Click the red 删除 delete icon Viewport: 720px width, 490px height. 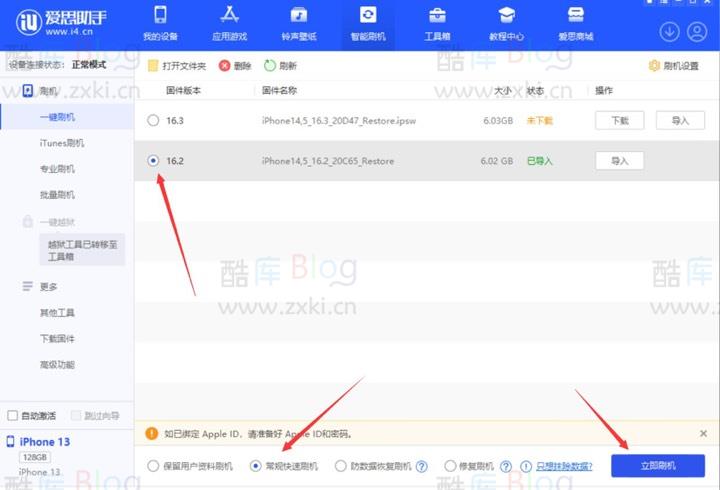(224, 66)
